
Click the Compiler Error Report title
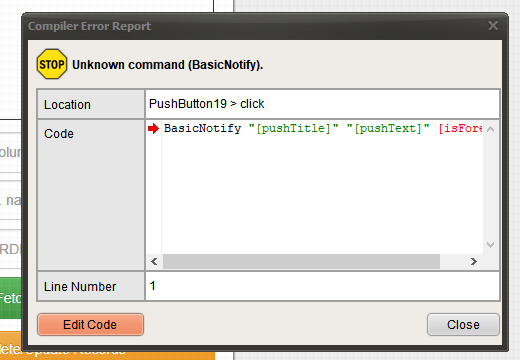click(89, 26)
